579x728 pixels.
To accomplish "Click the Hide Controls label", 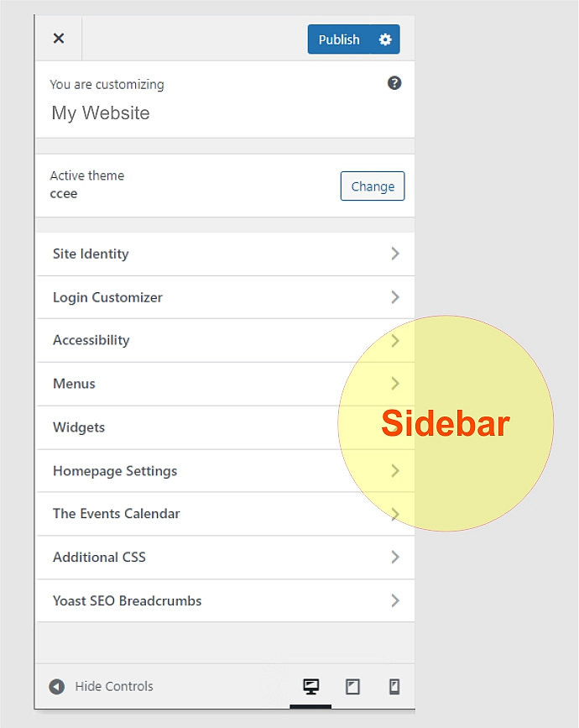I will (x=114, y=686).
